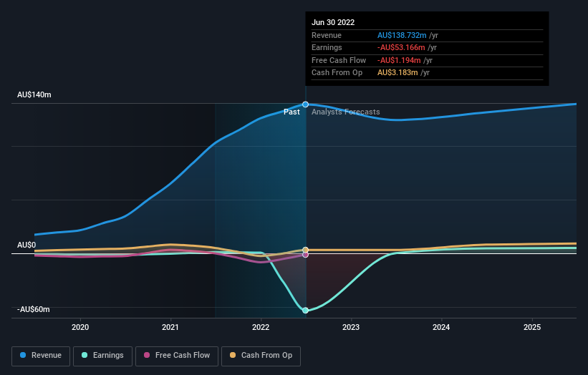Click the 2021 x-axis label
Image resolution: width=588 pixels, height=375 pixels.
[170, 328]
